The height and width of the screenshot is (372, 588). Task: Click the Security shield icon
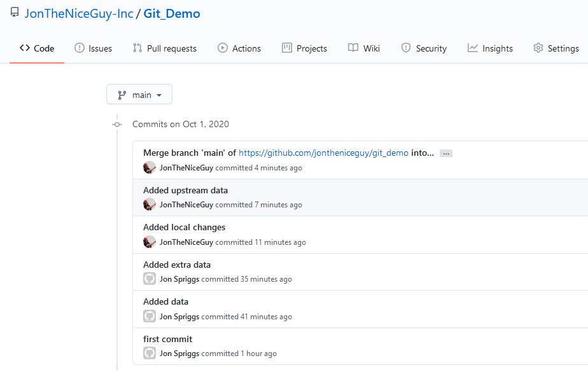pyautogui.click(x=406, y=48)
